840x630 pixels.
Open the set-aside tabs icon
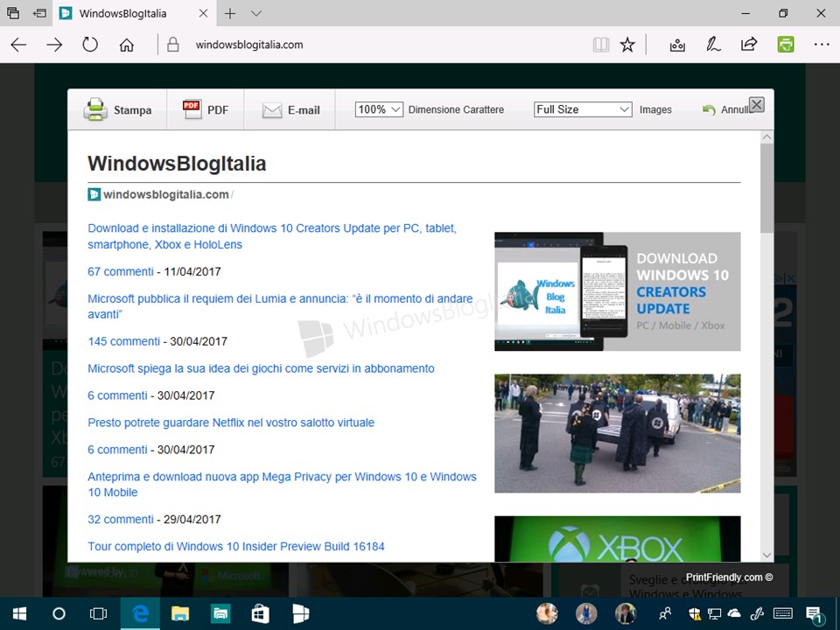13,13
